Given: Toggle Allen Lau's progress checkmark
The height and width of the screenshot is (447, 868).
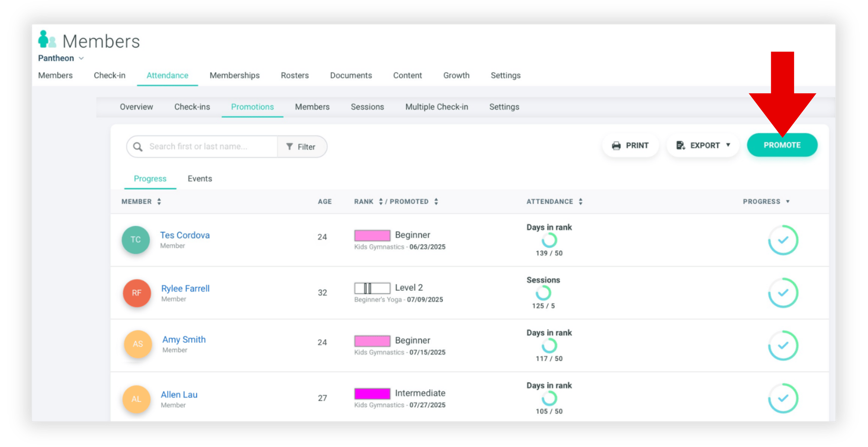Looking at the screenshot, I should 783,398.
